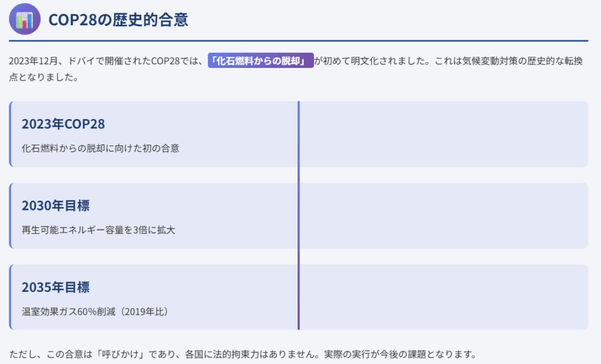Click the text 再生可能エネルギー容量を3倍に拡大

point(98,230)
